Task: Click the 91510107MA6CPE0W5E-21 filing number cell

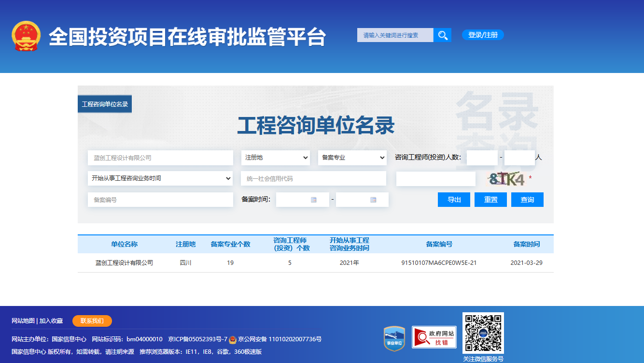Action: pyautogui.click(x=439, y=263)
